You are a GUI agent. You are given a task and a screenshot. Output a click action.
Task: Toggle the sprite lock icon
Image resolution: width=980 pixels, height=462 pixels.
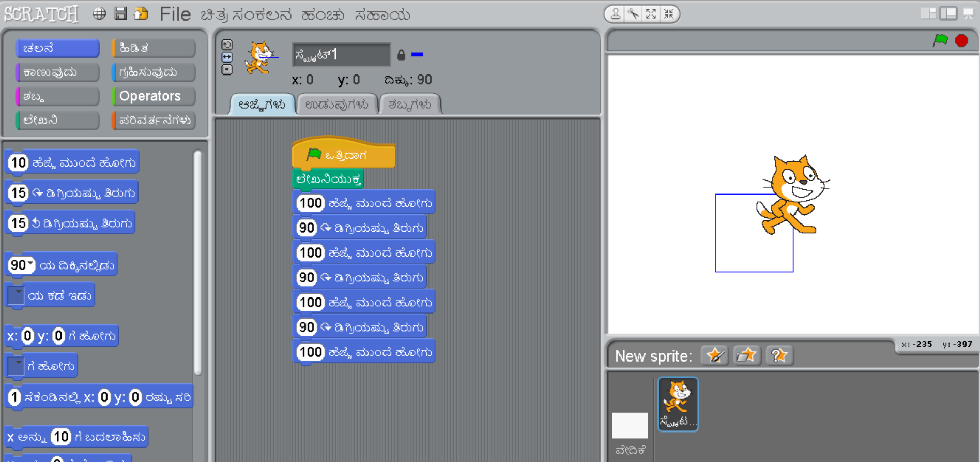[401, 55]
